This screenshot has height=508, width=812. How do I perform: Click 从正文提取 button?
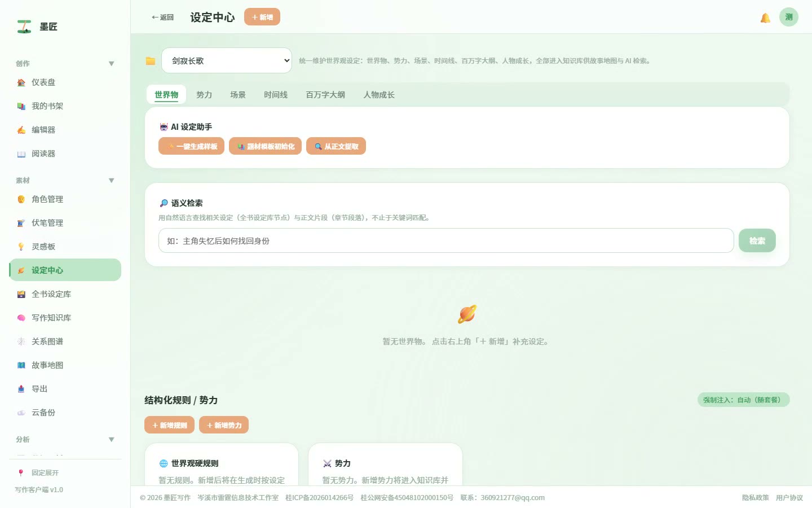[336, 146]
